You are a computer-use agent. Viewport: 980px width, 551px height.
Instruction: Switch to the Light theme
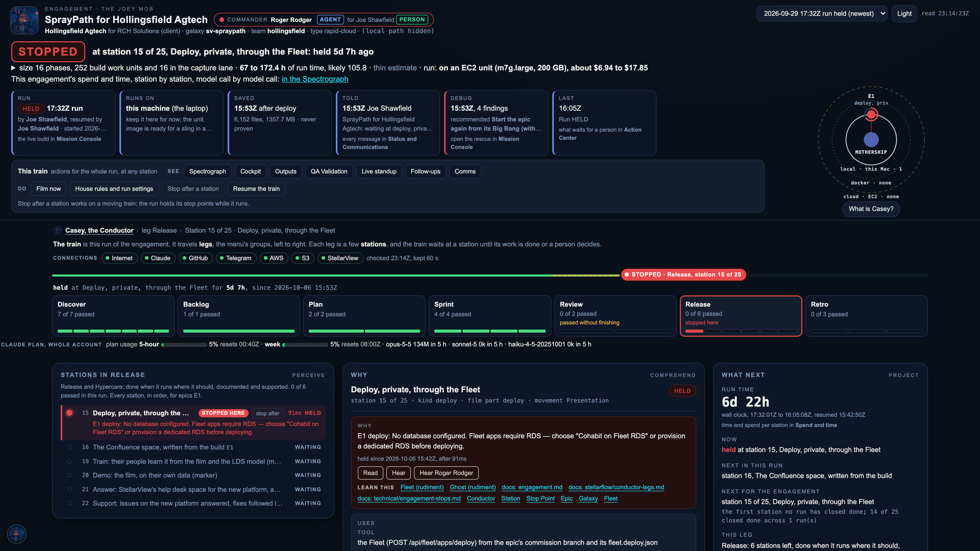904,13
